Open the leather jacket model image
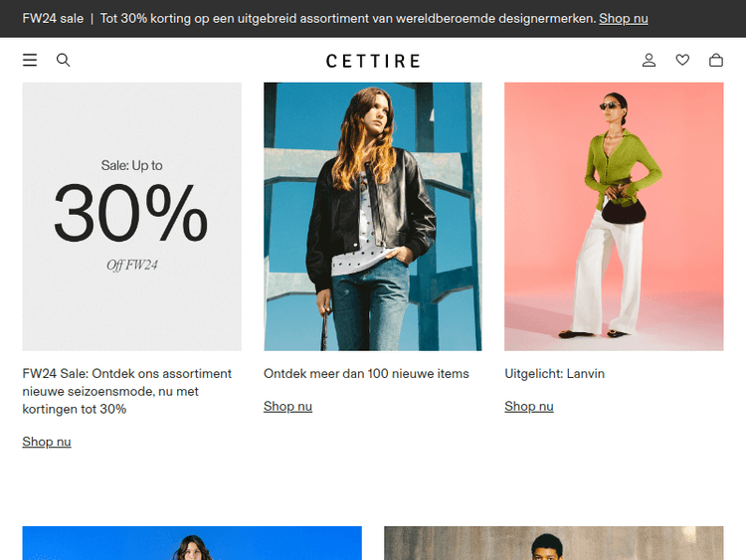 coord(373,217)
